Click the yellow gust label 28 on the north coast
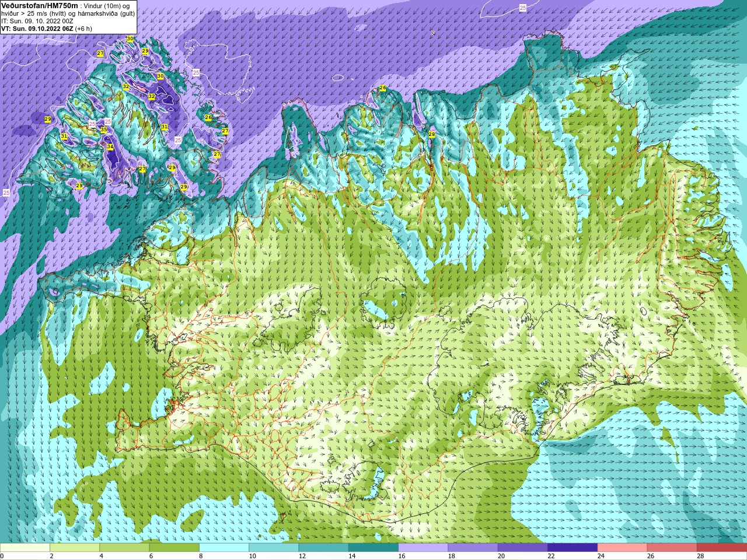The image size is (747, 560). coord(432,134)
